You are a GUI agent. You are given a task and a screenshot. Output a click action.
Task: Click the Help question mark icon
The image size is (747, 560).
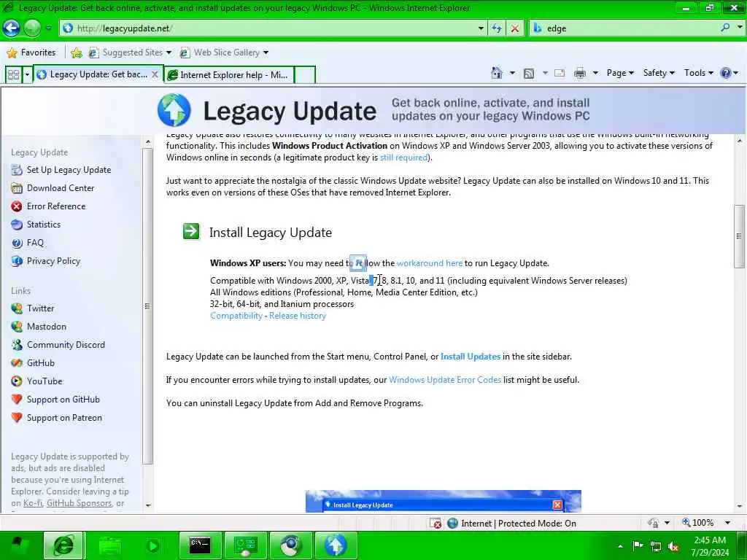[726, 73]
